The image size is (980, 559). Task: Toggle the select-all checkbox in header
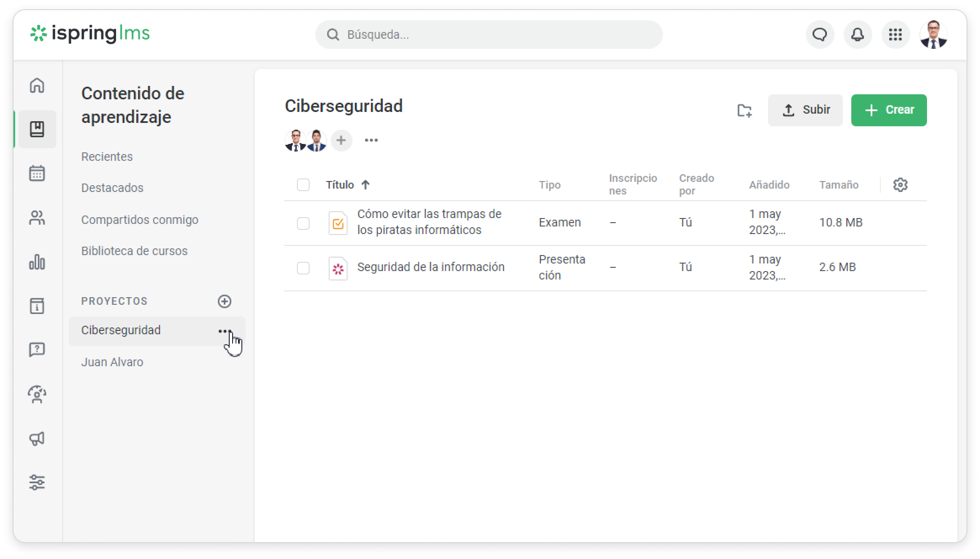click(x=303, y=185)
